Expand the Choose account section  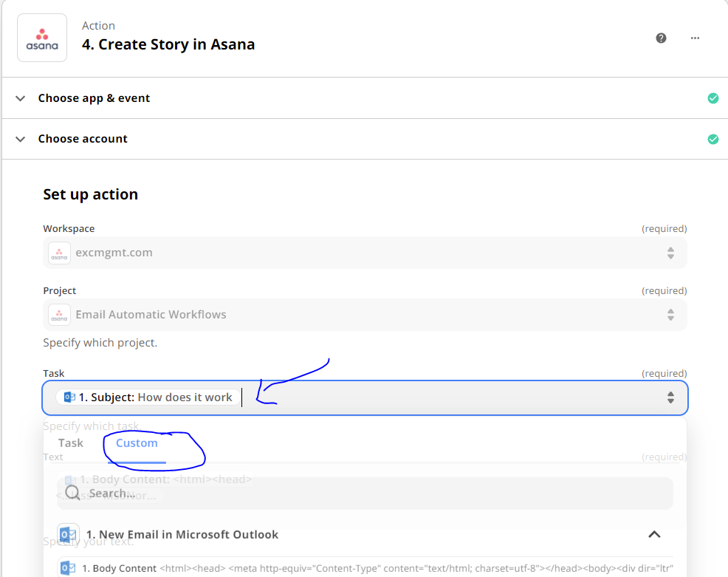(20, 139)
